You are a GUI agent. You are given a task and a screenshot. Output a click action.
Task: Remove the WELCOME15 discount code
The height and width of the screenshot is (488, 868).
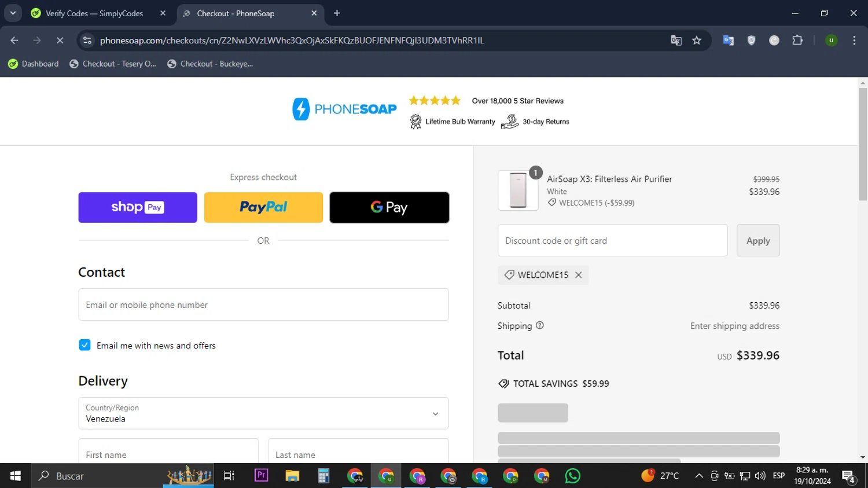(x=578, y=275)
